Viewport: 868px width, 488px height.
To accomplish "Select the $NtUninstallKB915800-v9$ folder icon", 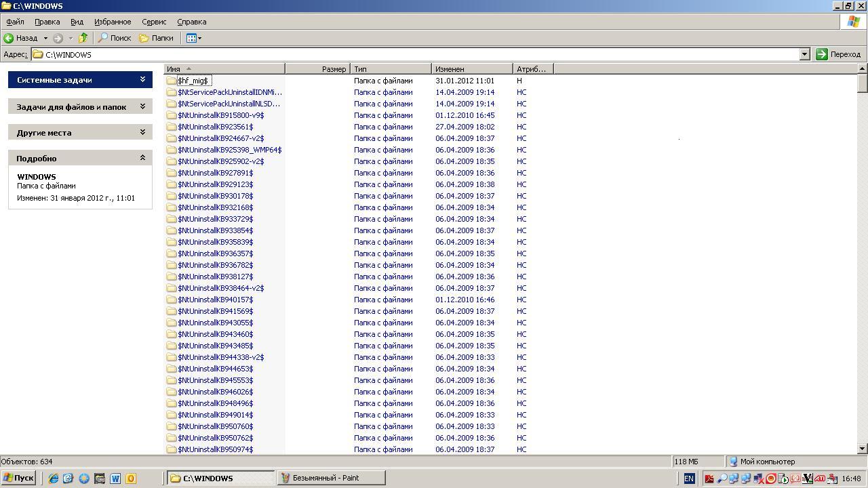I will [x=172, y=115].
